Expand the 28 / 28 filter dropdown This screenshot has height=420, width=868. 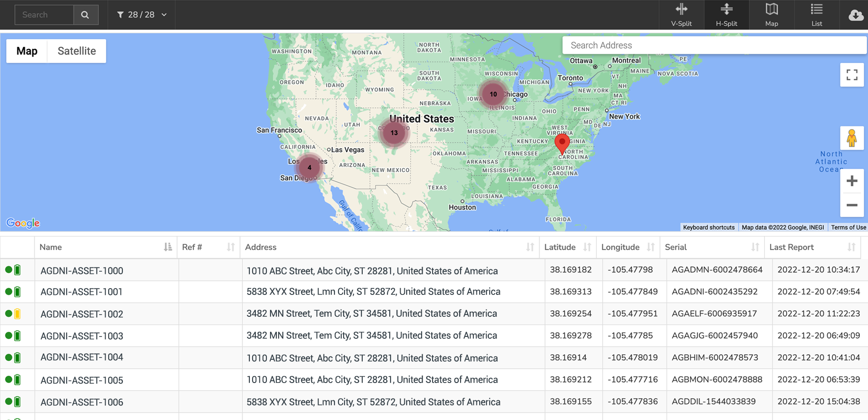click(142, 15)
